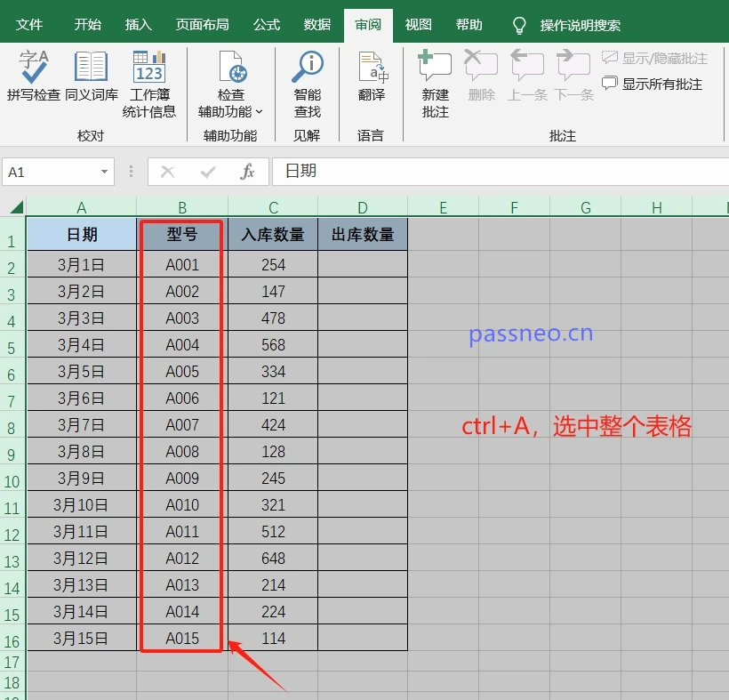This screenshot has height=700, width=729.
Task: Go to 下一条 next comment
Action: pos(573,71)
